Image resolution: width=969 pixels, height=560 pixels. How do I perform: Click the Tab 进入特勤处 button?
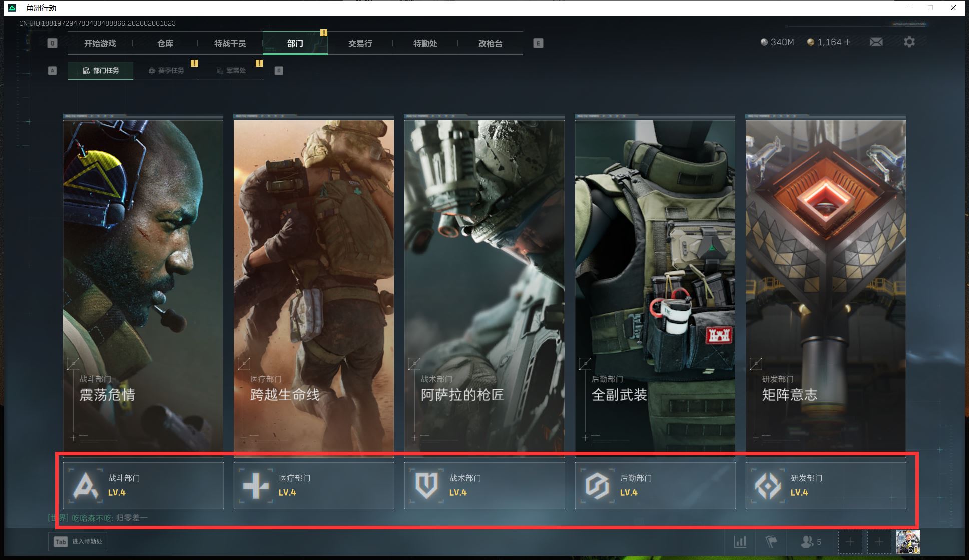(78, 542)
